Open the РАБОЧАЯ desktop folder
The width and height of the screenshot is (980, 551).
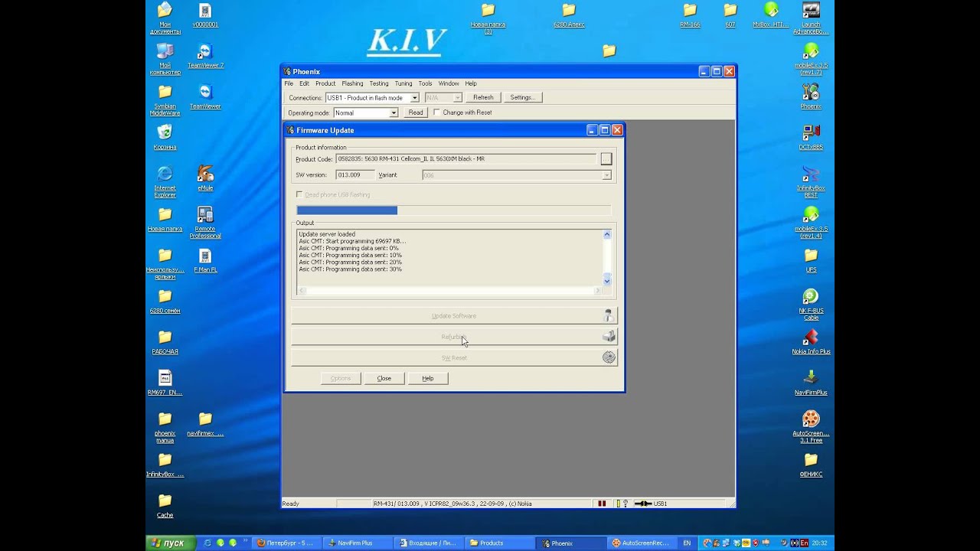point(165,341)
